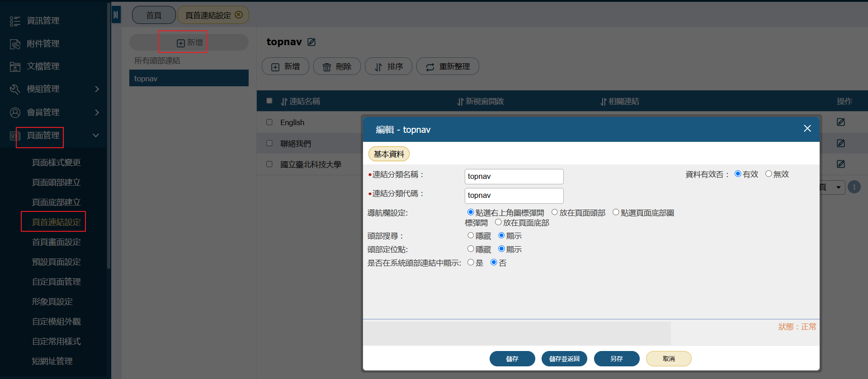Open 形象頁設定 menu item
The width and height of the screenshot is (868, 379).
[x=52, y=302]
